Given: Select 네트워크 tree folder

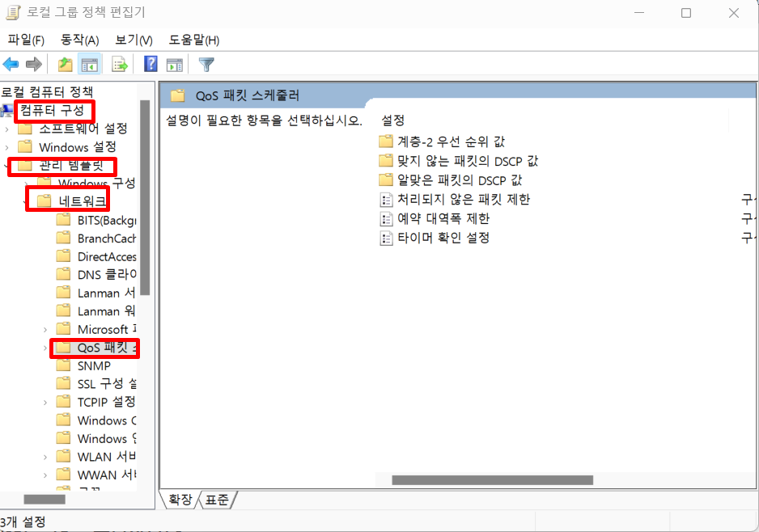Looking at the screenshot, I should 82,201.
